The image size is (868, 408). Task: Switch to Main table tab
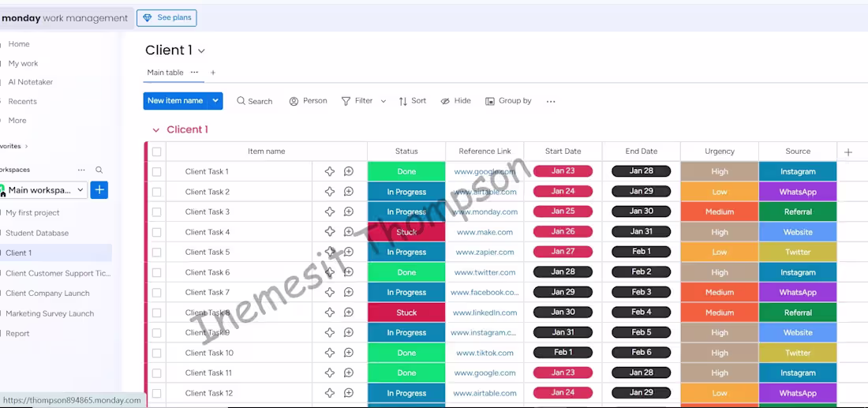[x=165, y=73]
